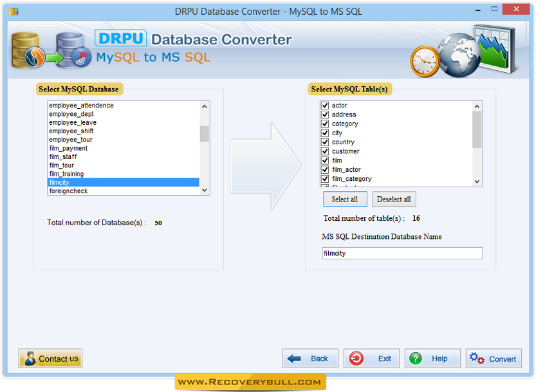This screenshot has height=392, width=536.
Task: Click the scroll down arrow of database list
Action: click(205, 190)
